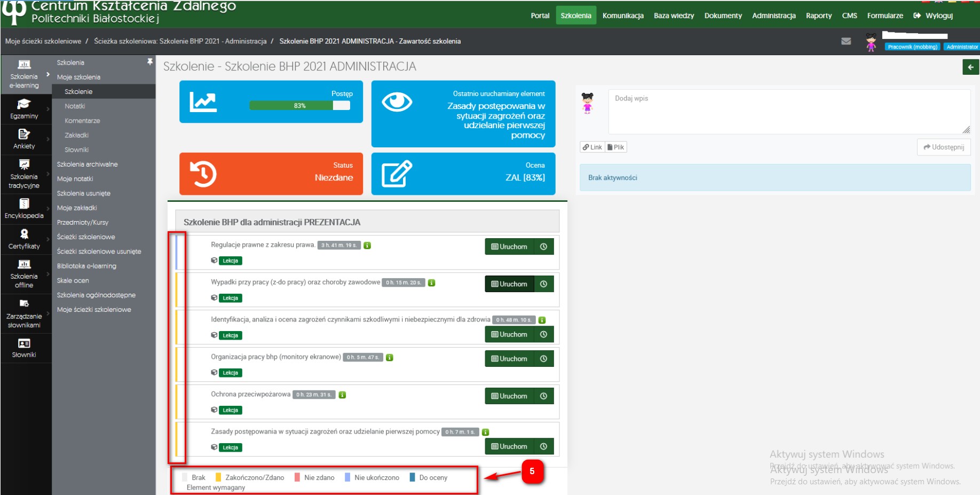Open Szkolenia usunięte in submenu
The height and width of the screenshot is (495, 980).
click(84, 193)
